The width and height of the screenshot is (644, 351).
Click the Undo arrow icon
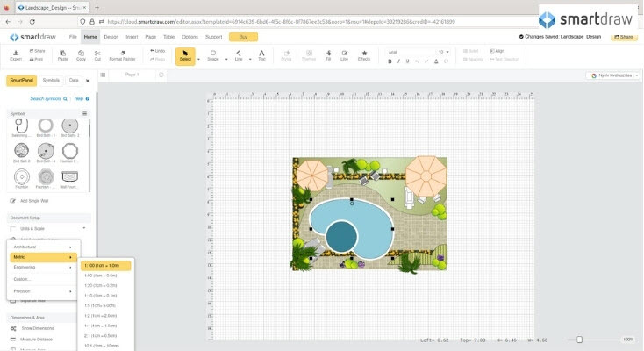pyautogui.click(x=154, y=51)
